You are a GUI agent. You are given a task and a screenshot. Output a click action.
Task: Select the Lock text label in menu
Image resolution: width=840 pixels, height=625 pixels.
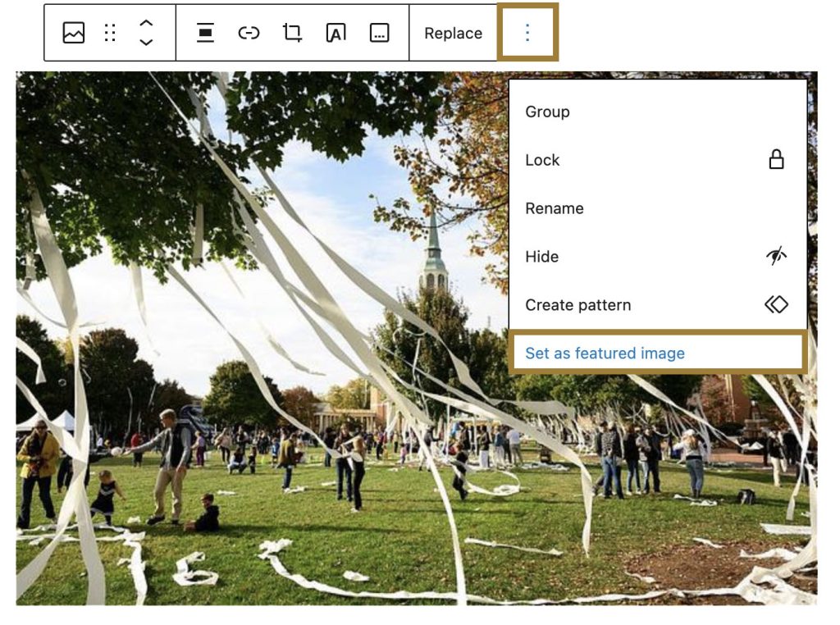(542, 161)
